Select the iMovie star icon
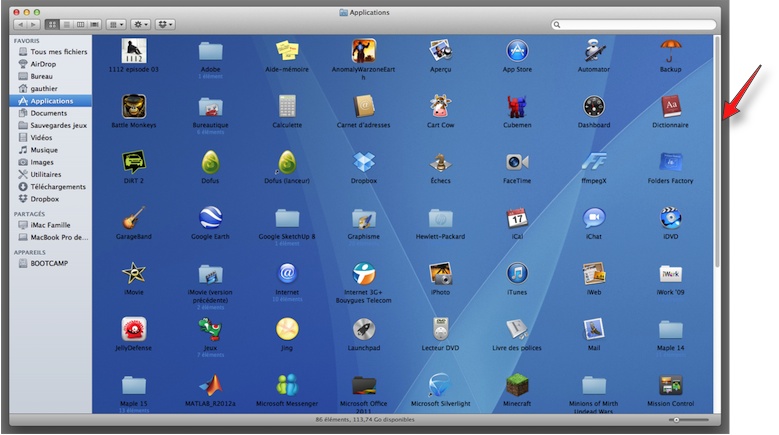The width and height of the screenshot is (779, 435). (x=134, y=273)
